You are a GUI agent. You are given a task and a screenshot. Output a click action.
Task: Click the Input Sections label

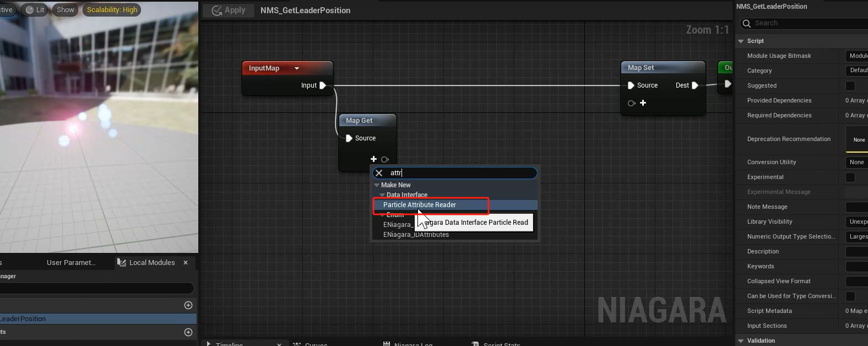pos(767,326)
